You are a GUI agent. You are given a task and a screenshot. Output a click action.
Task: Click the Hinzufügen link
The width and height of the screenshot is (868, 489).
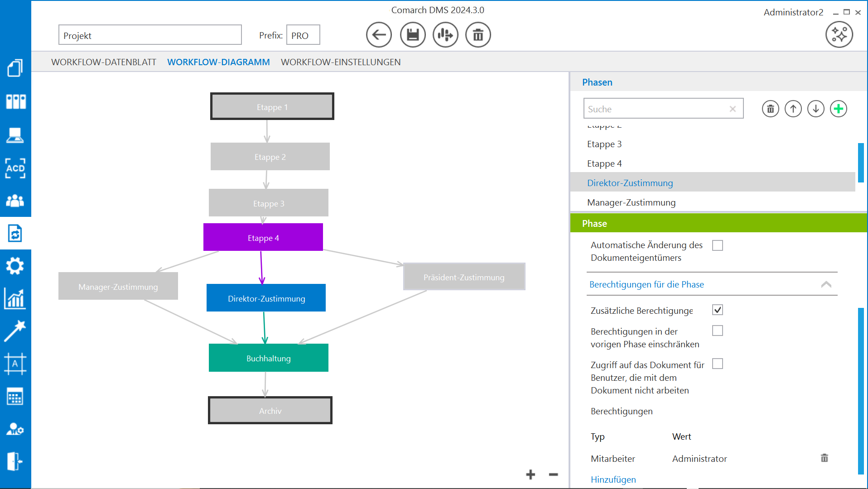click(613, 479)
